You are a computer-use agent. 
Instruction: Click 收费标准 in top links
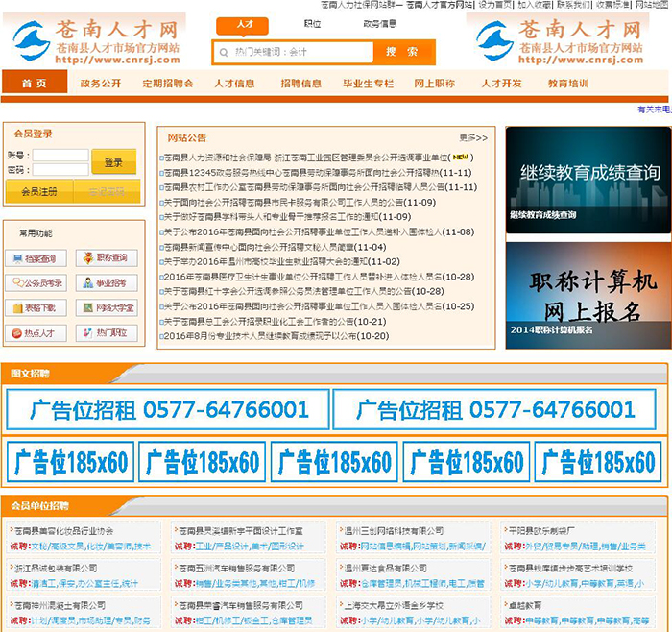tap(612, 4)
